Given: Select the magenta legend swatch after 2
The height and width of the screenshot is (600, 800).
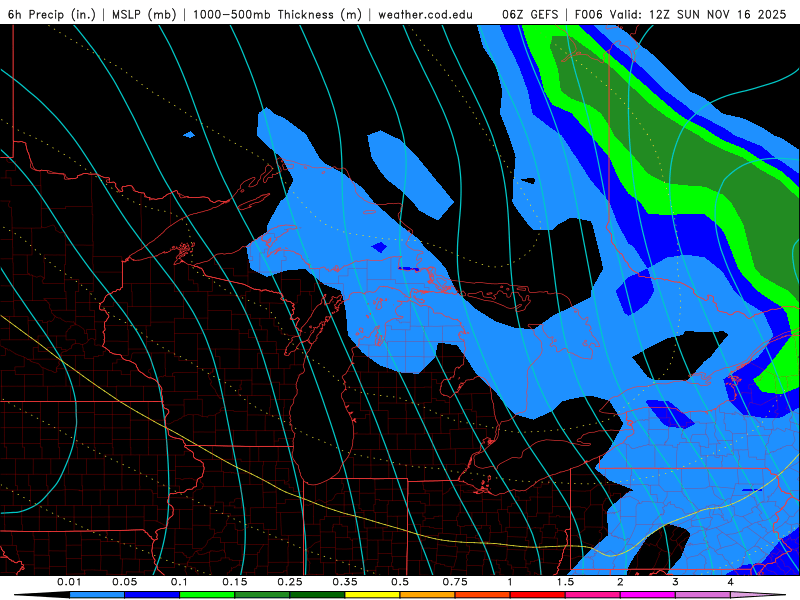Looking at the screenshot, I should 648,595.
